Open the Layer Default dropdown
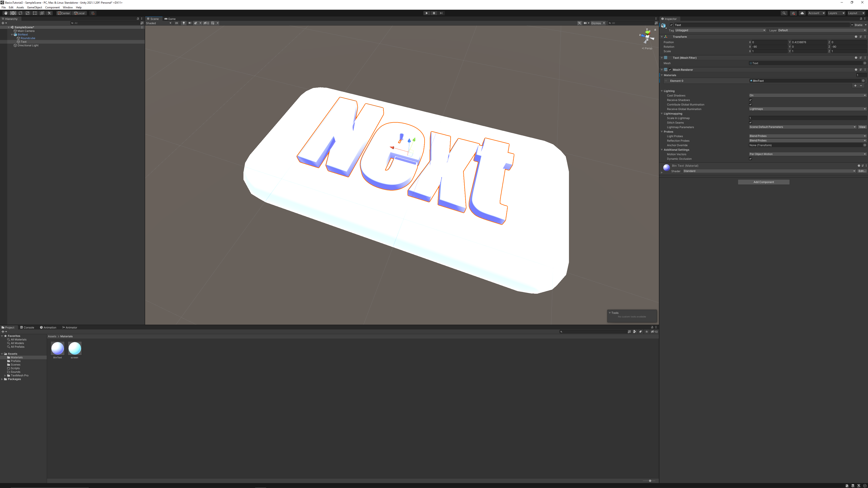868x488 pixels. [822, 30]
